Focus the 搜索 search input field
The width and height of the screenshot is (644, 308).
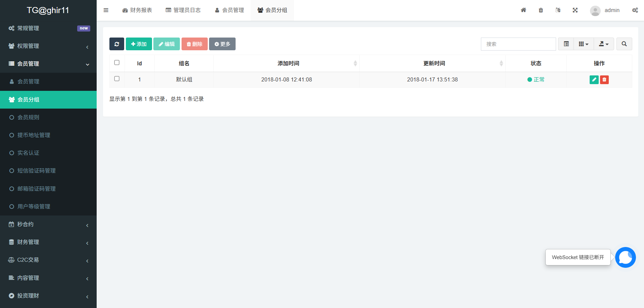518,44
